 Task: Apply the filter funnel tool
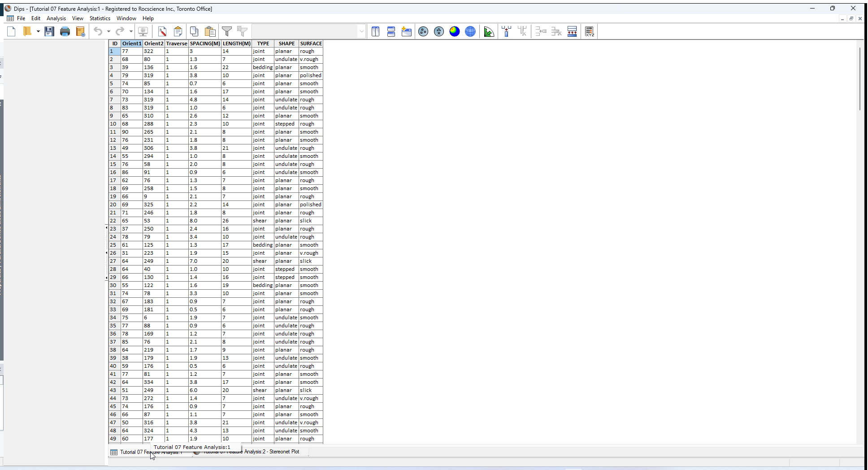[227, 31]
